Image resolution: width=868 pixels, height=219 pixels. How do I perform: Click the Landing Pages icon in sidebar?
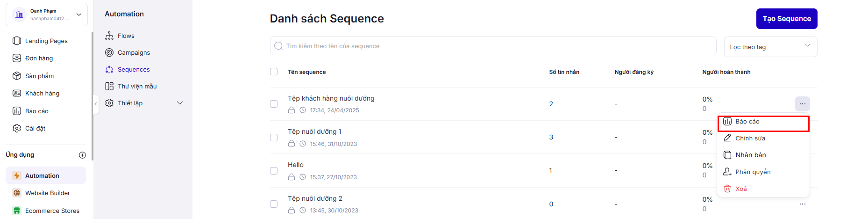tap(17, 41)
